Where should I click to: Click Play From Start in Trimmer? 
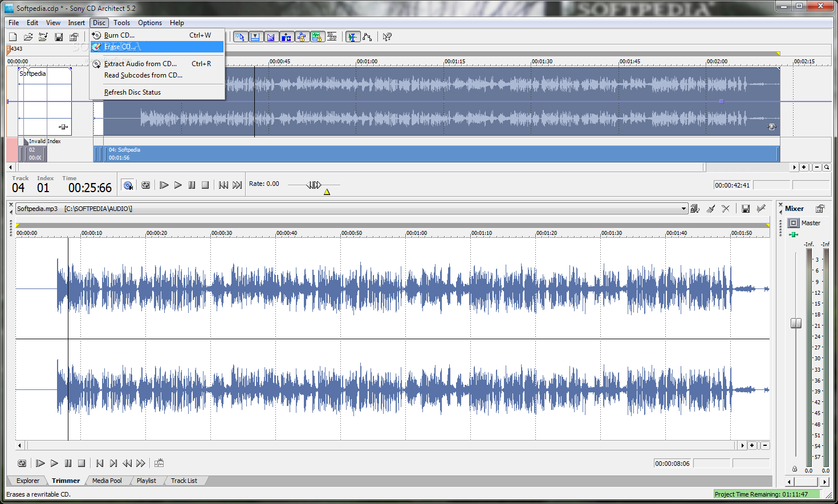40,464
